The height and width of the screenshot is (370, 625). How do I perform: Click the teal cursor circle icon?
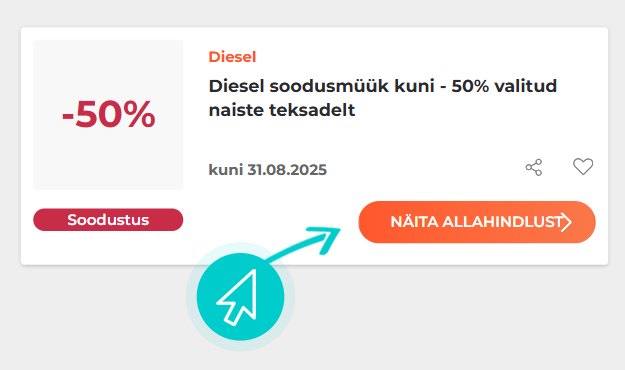click(240, 297)
